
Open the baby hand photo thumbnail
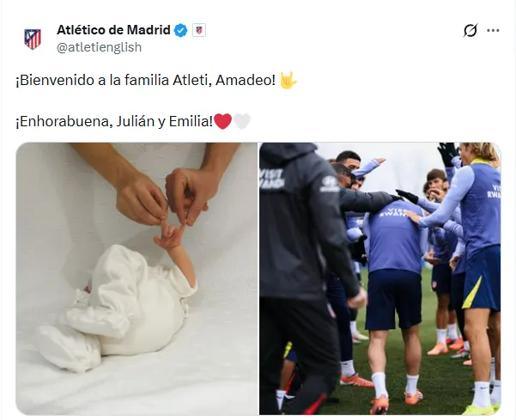137,278
